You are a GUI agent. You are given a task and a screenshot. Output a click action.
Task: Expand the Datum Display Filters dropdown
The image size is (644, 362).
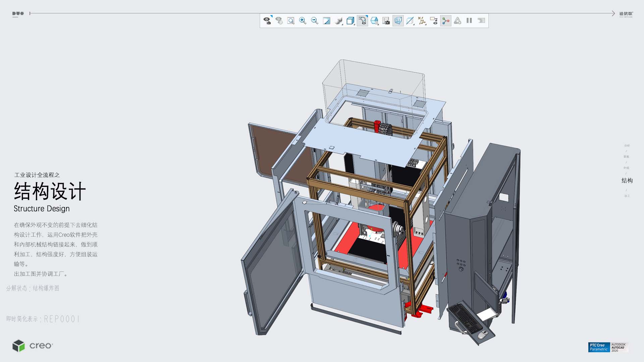click(422, 21)
